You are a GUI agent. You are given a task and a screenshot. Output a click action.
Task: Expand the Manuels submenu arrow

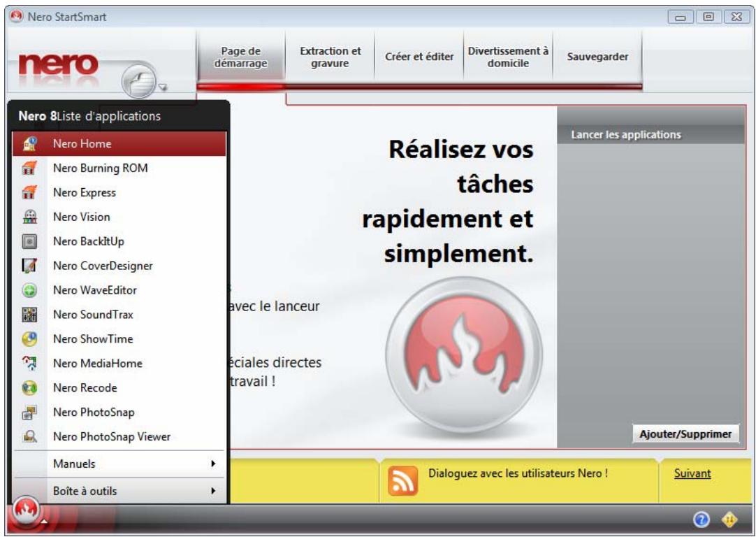[213, 464]
